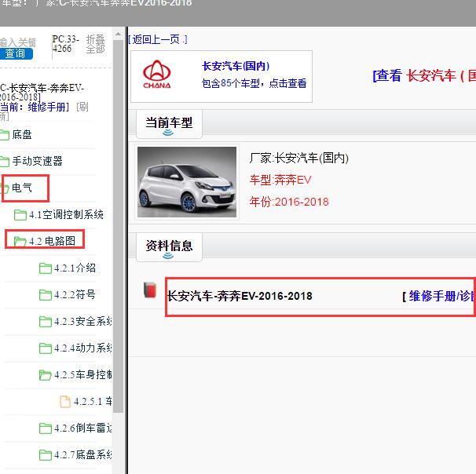Screen dimensions: 476x474
Task: Open the 返回上一页 back link
Action: click(158, 39)
